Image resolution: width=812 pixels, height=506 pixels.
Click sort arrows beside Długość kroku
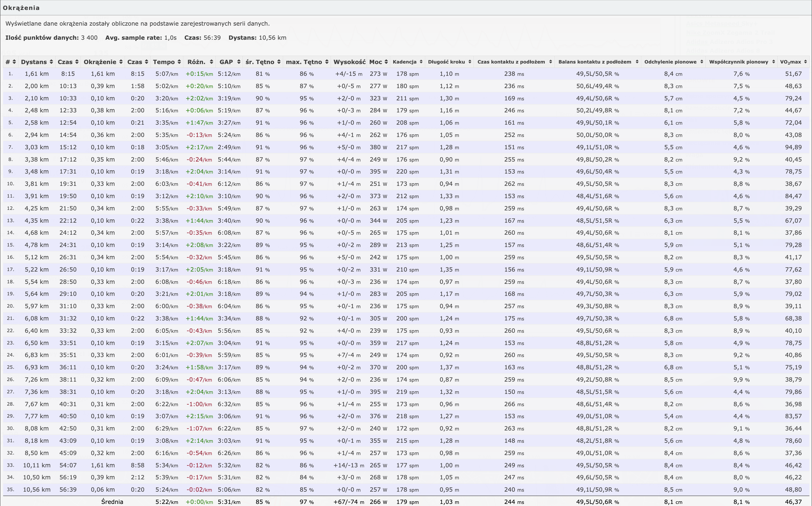coord(469,62)
